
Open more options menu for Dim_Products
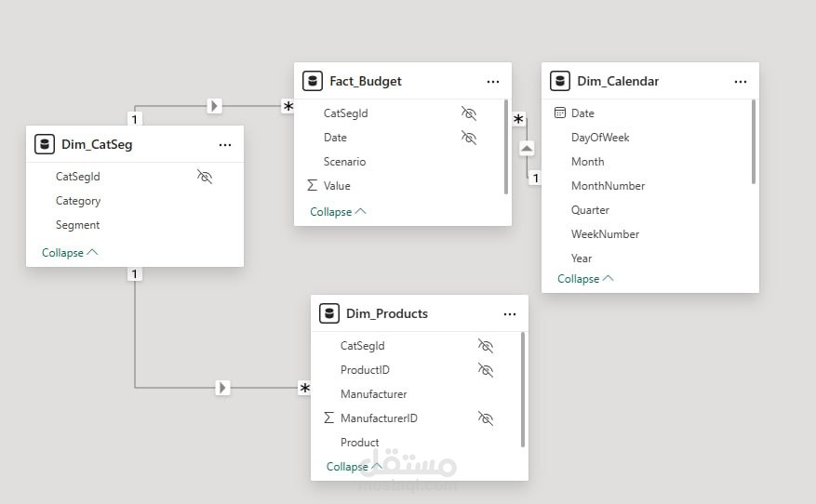point(509,314)
